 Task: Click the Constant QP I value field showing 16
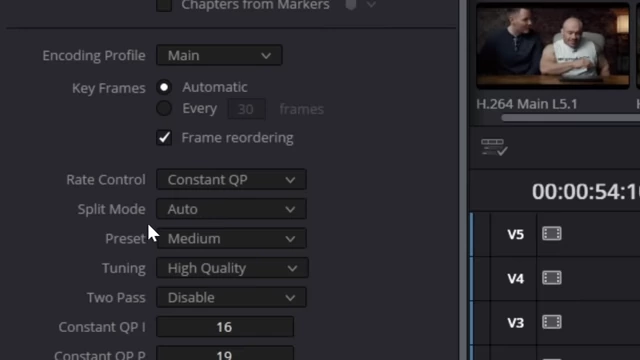[225, 327]
